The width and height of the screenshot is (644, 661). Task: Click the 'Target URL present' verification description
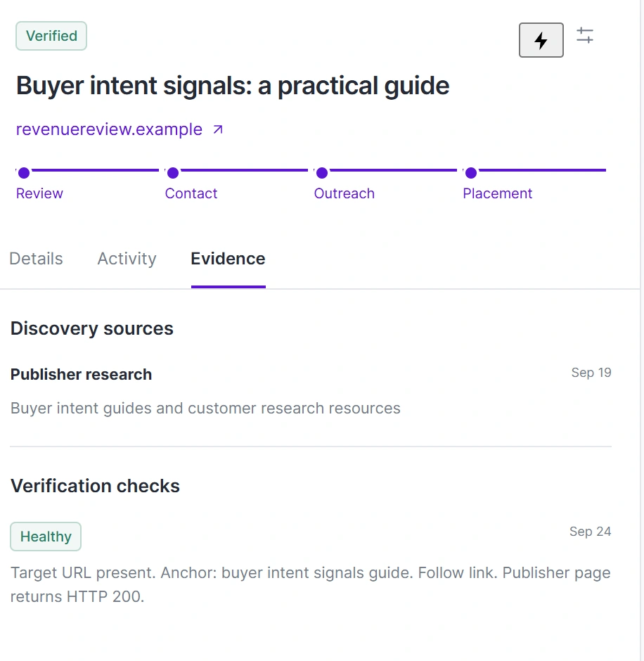click(x=310, y=584)
